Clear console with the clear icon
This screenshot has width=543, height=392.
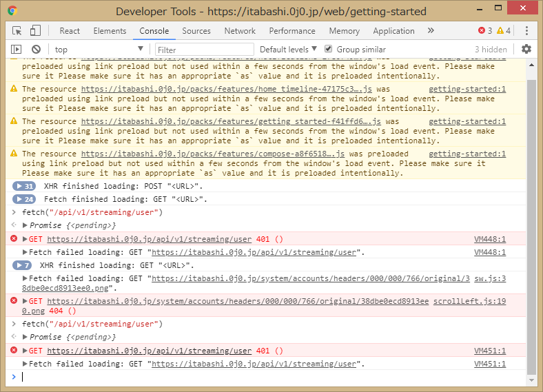36,50
